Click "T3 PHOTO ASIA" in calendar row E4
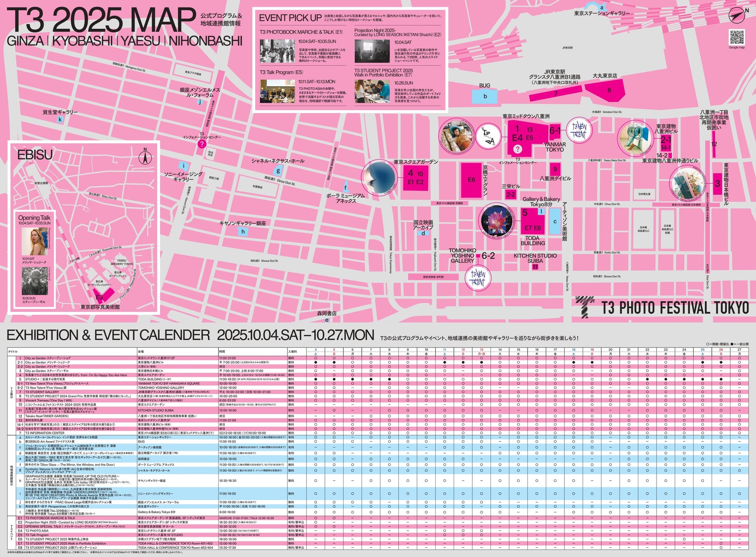Image resolution: width=756 pixels, height=557 pixels. pos(37,531)
